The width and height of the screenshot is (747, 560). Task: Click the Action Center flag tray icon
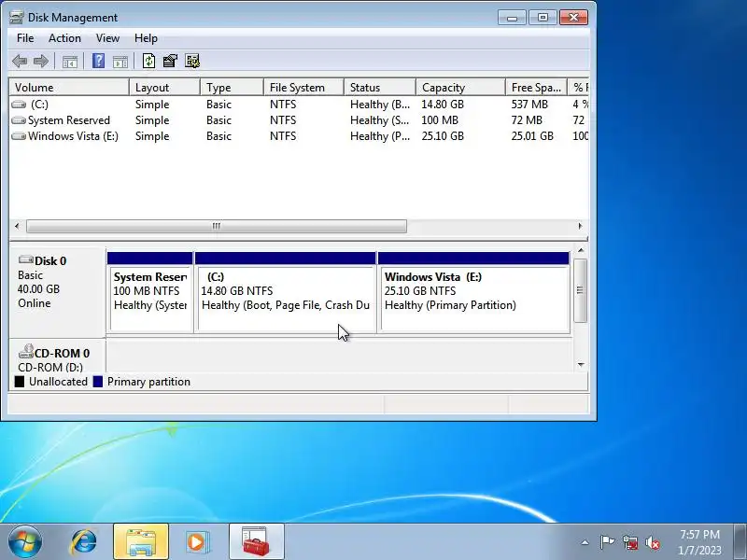pyautogui.click(x=607, y=542)
